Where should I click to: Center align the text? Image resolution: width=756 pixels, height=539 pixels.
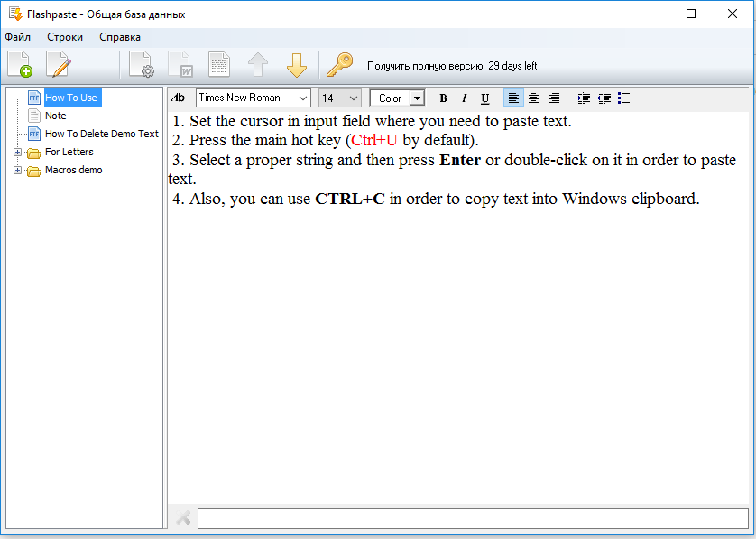point(534,98)
